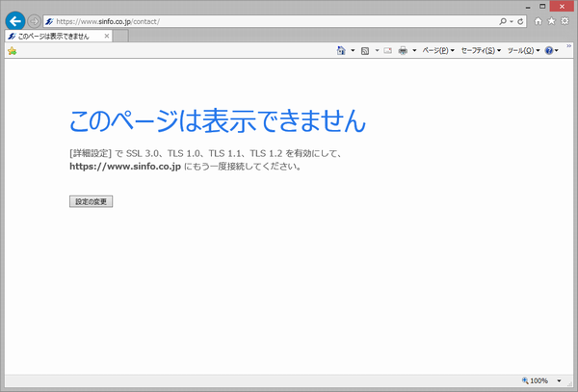
Task: Click the greyed Forward arrow button
Action: (x=34, y=21)
